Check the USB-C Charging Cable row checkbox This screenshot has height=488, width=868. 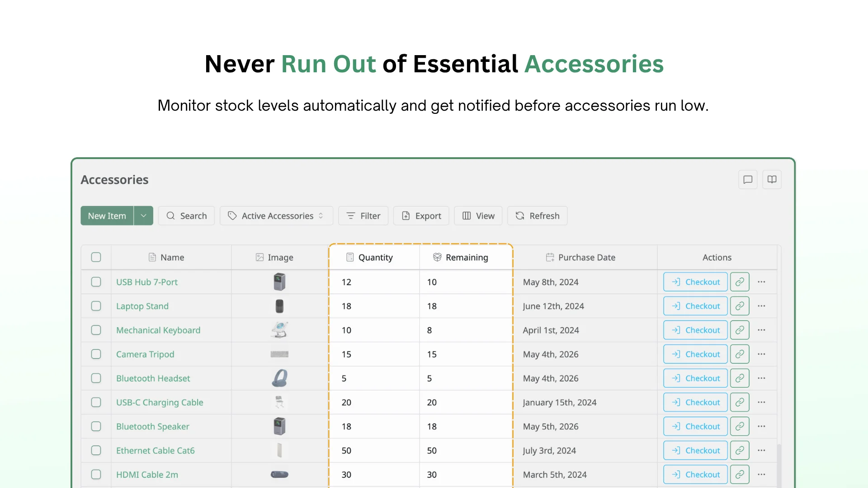[96, 402]
